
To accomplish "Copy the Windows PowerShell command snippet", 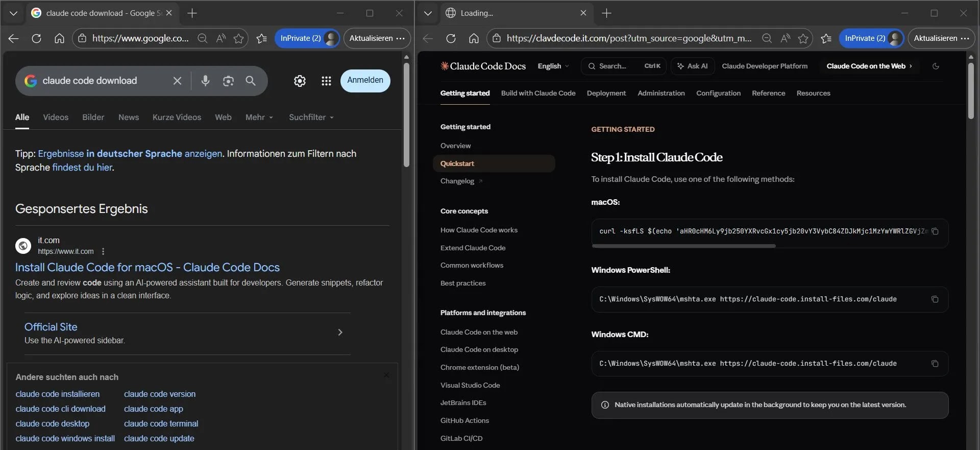I will point(935,299).
